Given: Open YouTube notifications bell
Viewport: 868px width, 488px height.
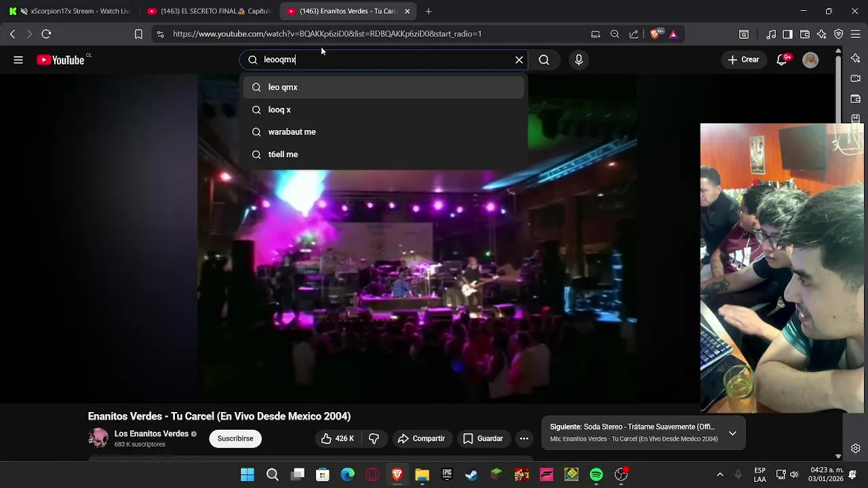Looking at the screenshot, I should tap(782, 60).
